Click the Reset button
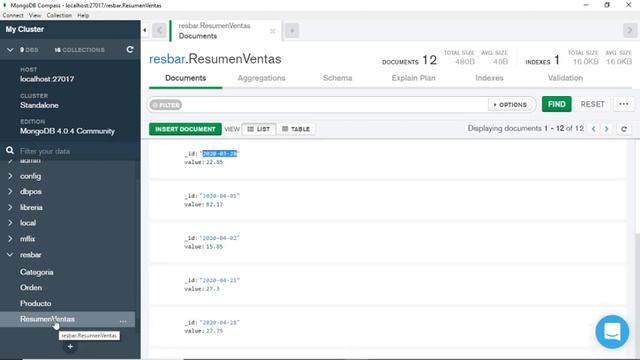 pyautogui.click(x=592, y=104)
